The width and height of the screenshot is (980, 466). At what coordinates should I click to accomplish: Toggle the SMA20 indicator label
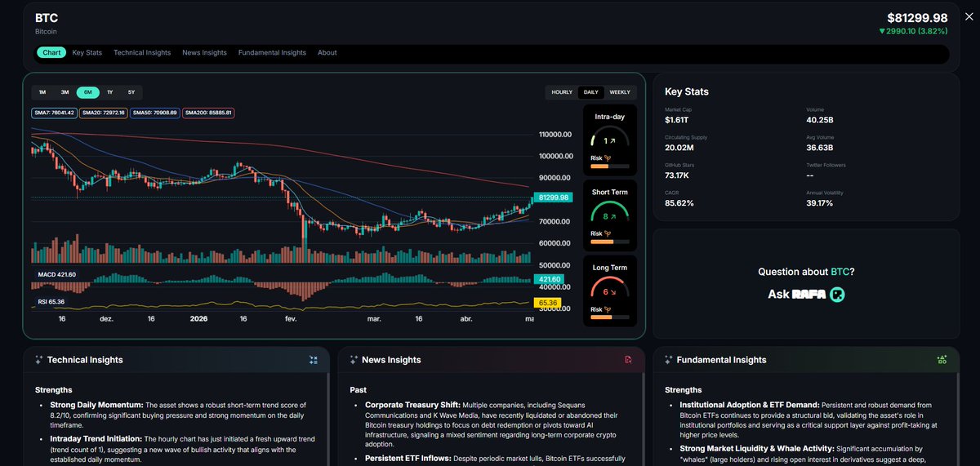[x=104, y=113]
